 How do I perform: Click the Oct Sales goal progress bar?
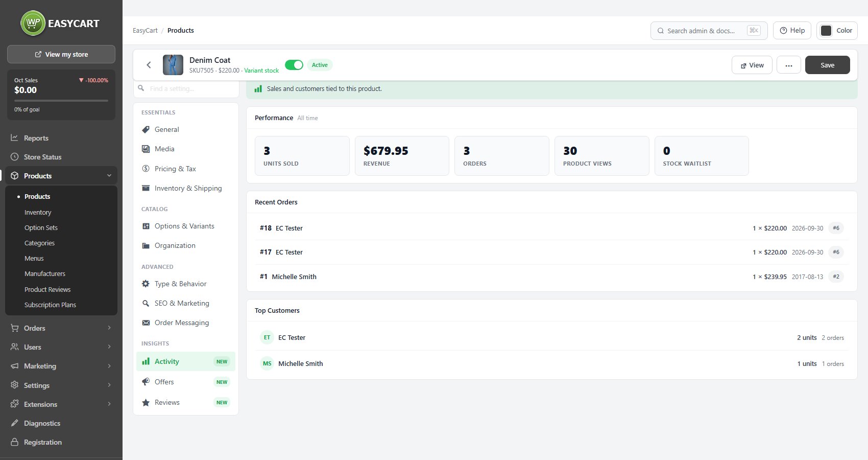tap(61, 101)
